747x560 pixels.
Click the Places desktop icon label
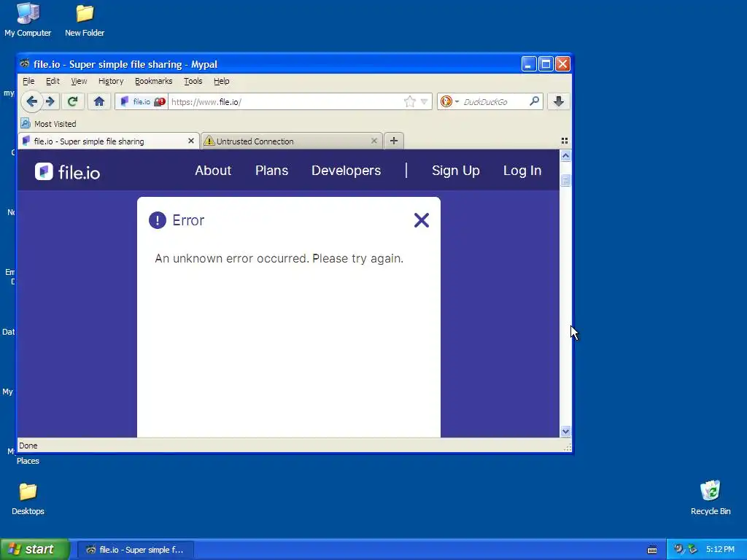[28, 461]
